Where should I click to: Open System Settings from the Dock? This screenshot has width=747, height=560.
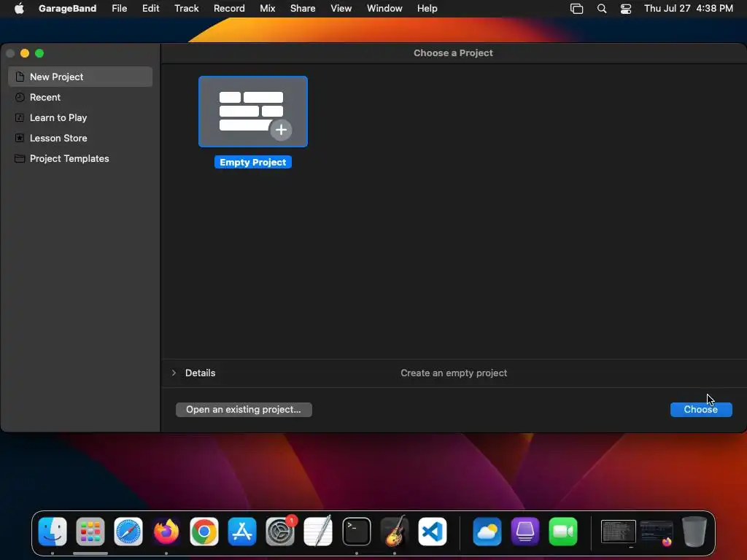click(280, 532)
